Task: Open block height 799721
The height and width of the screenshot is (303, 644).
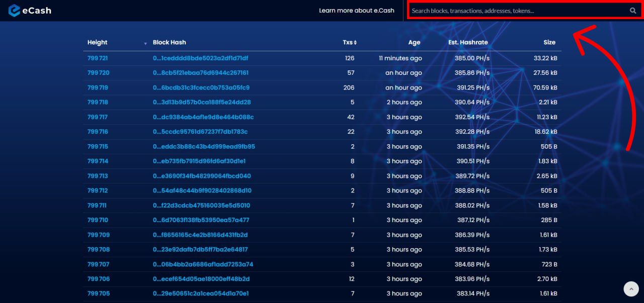Action: coord(98,58)
